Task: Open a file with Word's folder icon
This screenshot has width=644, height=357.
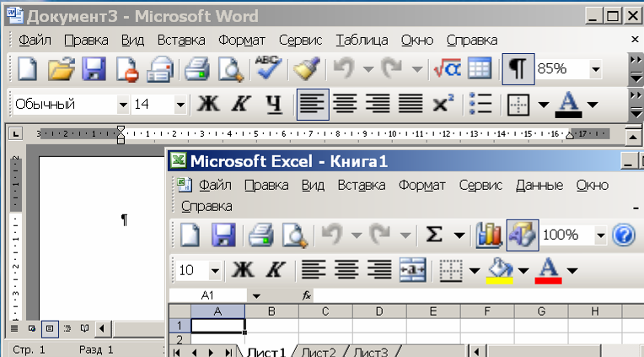Action: click(x=61, y=68)
